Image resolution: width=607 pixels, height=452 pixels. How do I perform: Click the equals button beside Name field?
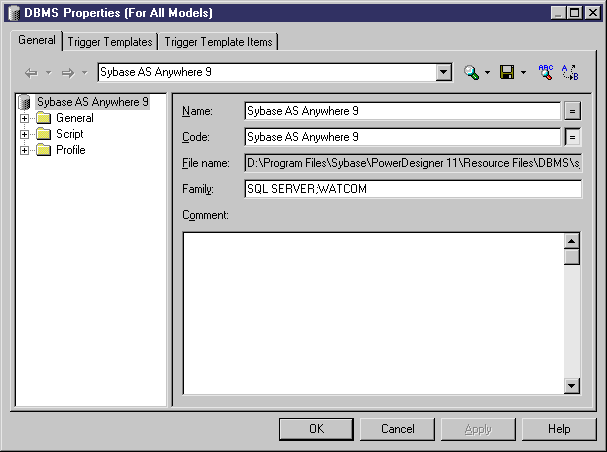click(573, 111)
